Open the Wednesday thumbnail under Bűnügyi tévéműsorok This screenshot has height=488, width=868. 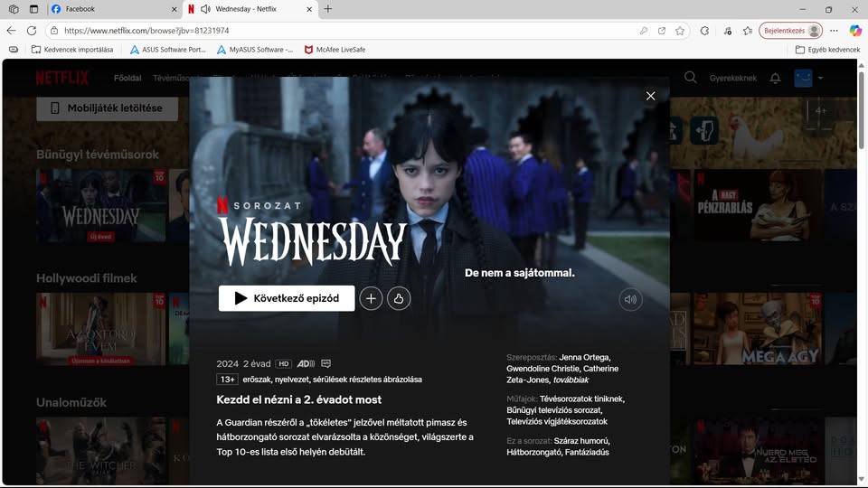(100, 206)
